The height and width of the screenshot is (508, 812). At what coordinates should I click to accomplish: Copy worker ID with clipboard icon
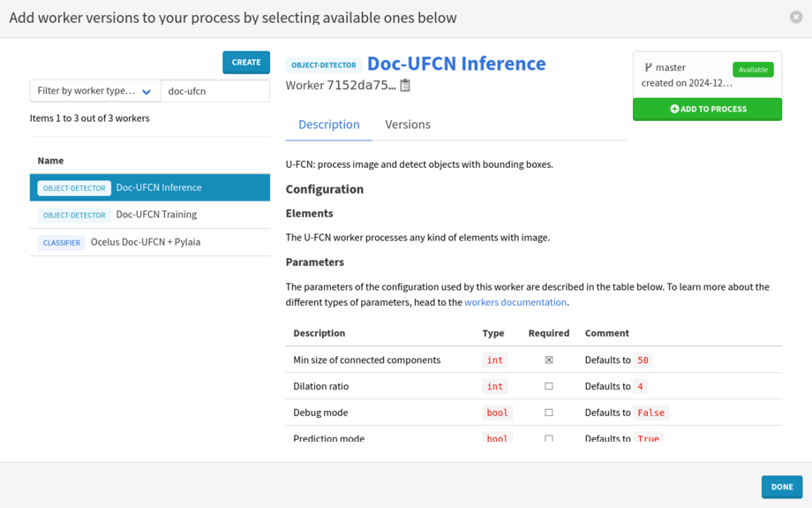405,86
